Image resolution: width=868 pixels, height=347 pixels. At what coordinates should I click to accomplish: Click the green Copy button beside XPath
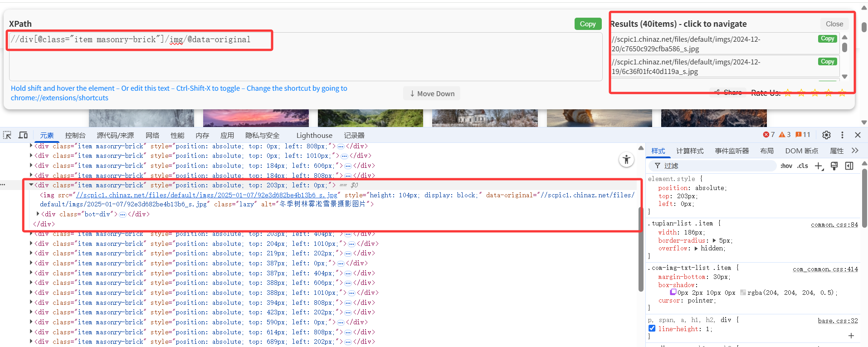tap(587, 24)
